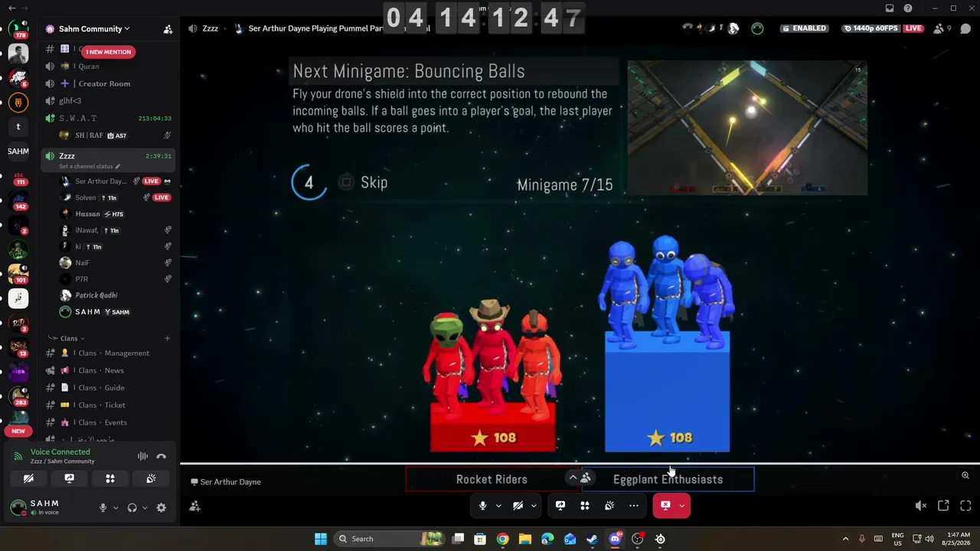The width and height of the screenshot is (980, 551).
Task: Enter full screen stream view
Action: click(965, 505)
